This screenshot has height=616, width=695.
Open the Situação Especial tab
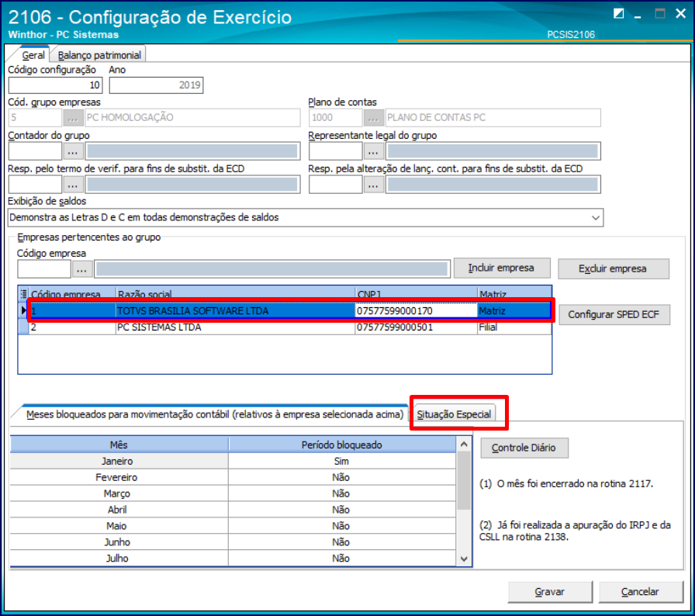pyautogui.click(x=454, y=414)
